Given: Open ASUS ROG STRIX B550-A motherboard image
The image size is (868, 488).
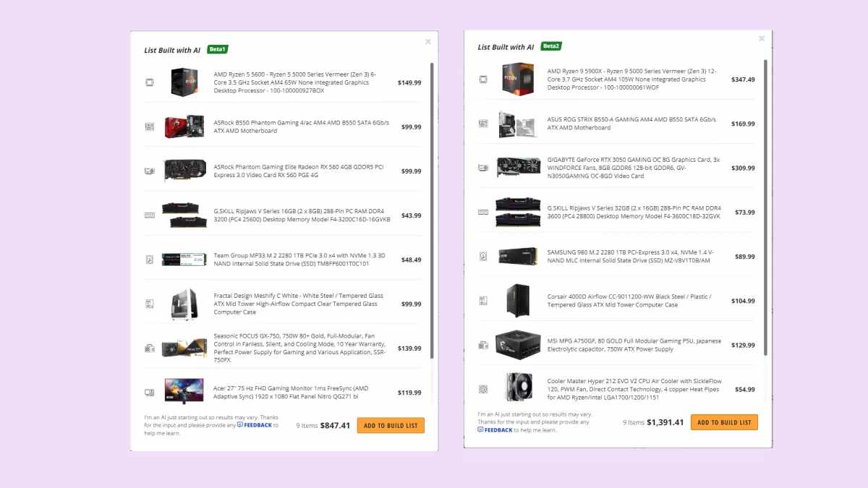Looking at the screenshot, I should pos(518,124).
